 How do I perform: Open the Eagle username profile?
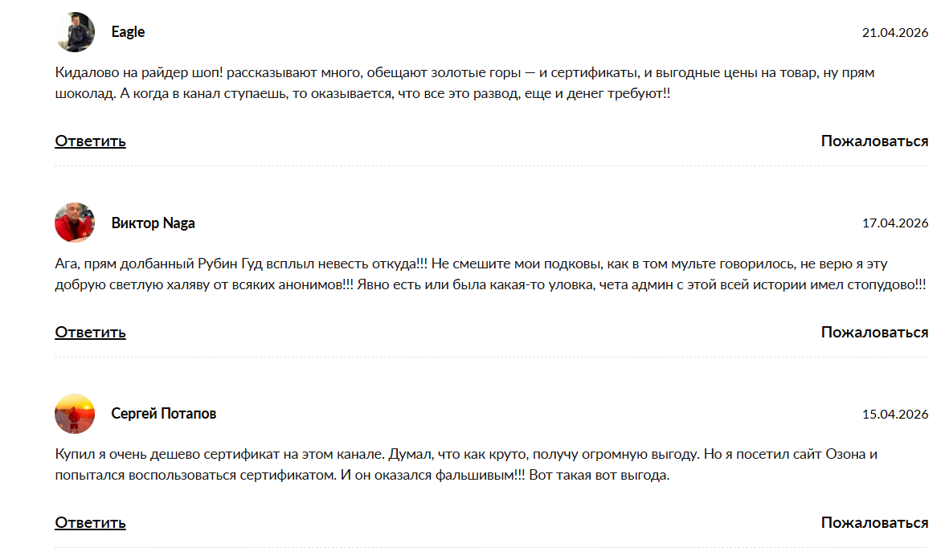(x=128, y=32)
